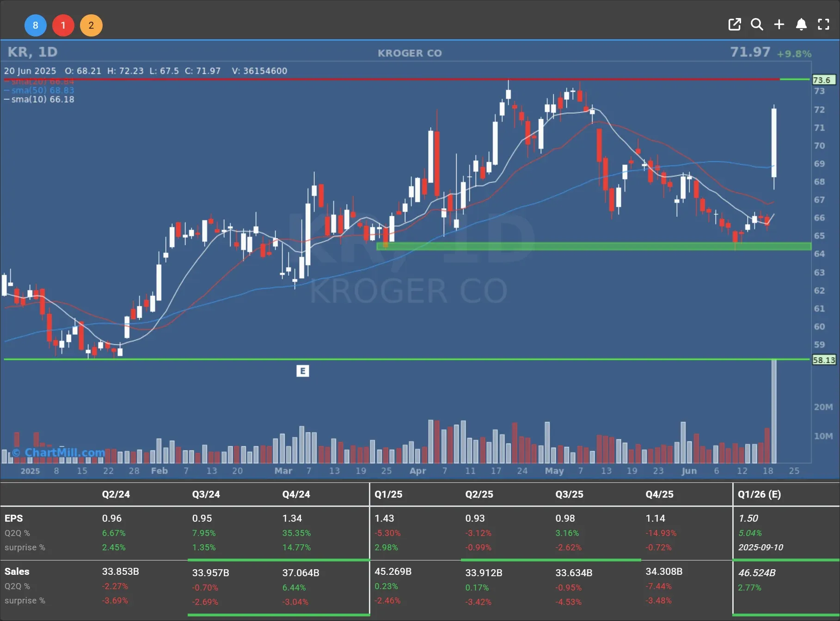
Task: Click Sales value 33.853B
Action: [x=121, y=572]
